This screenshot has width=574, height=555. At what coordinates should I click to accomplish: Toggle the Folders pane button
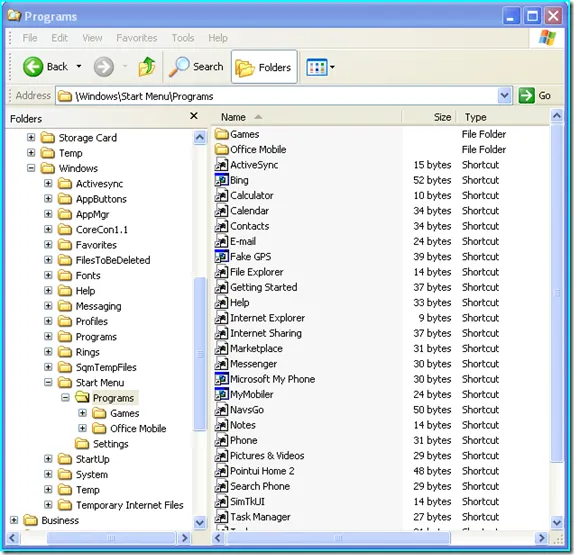pyautogui.click(x=264, y=67)
